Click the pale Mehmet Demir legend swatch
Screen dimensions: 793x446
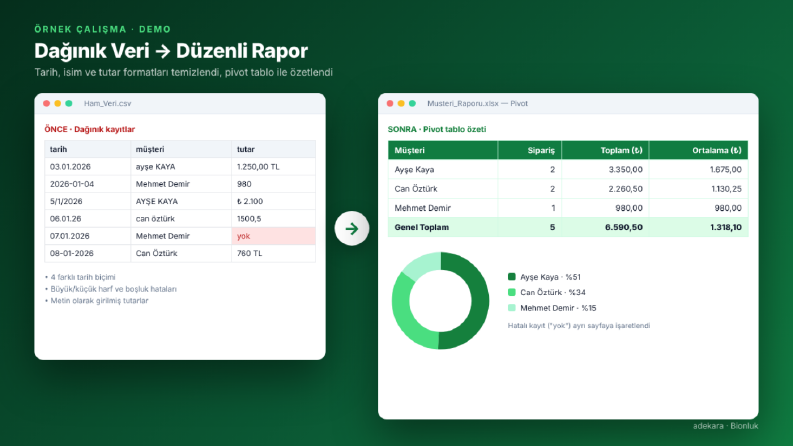point(511,307)
